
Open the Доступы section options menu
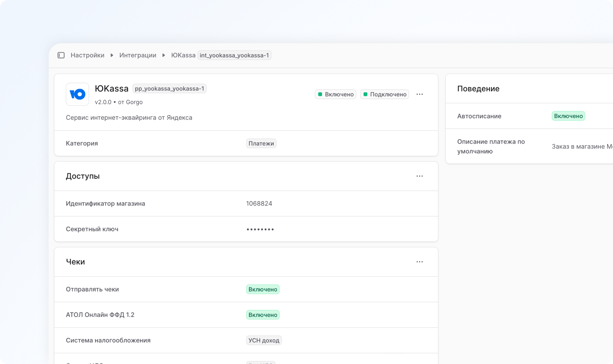(420, 176)
